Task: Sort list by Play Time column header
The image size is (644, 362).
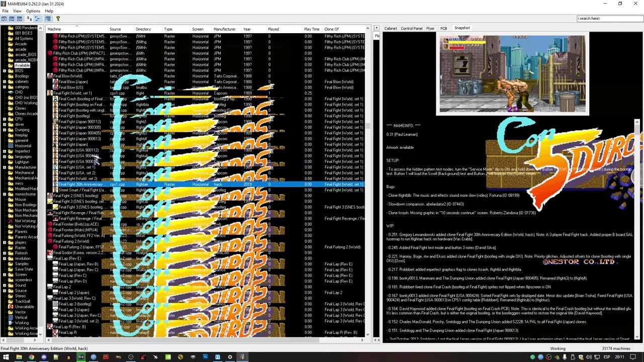Action: pos(312,29)
